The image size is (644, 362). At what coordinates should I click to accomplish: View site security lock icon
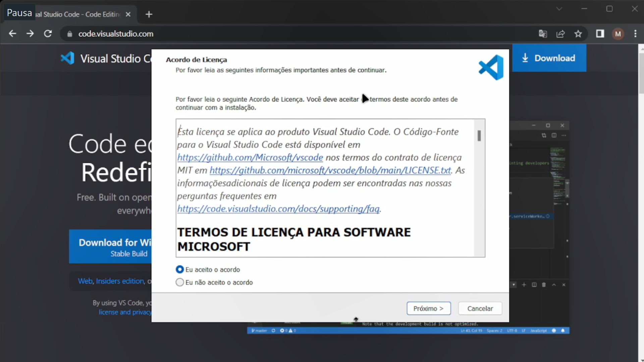pyautogui.click(x=70, y=34)
